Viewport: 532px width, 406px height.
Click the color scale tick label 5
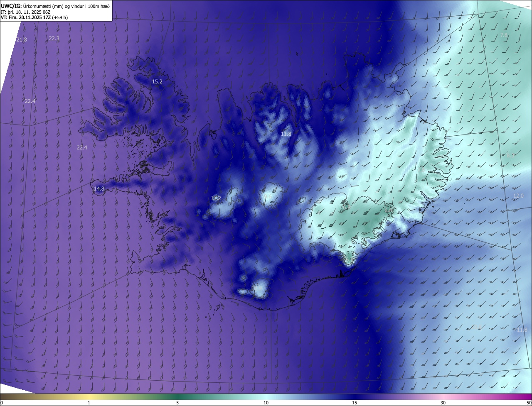(x=177, y=403)
